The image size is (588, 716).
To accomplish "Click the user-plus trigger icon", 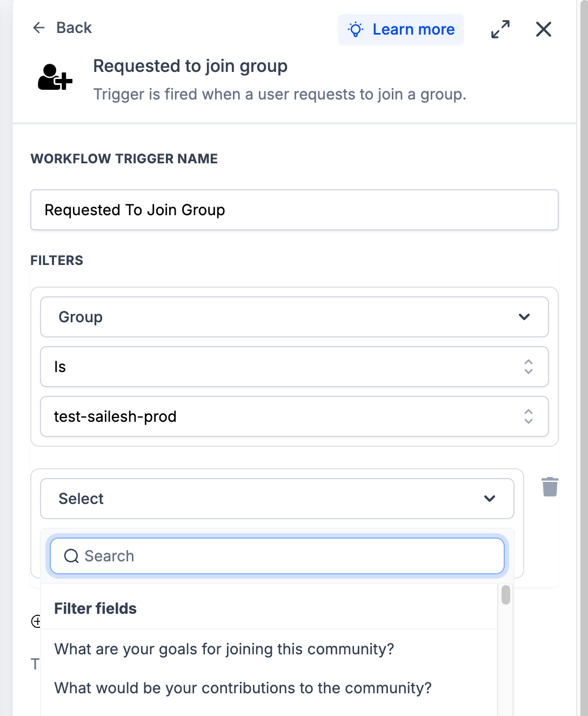I will coord(55,77).
